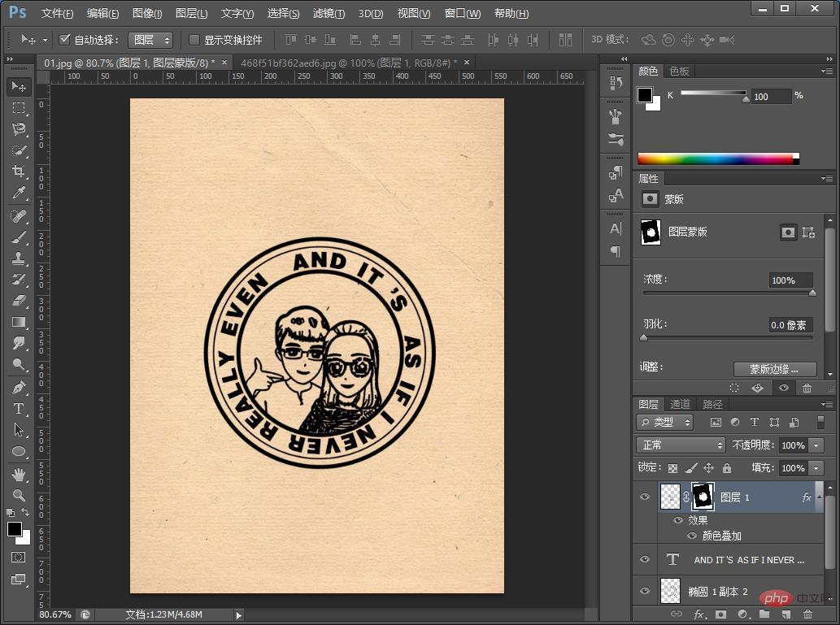The width and height of the screenshot is (840, 625).
Task: Select the Hand tool
Action: [x=19, y=474]
